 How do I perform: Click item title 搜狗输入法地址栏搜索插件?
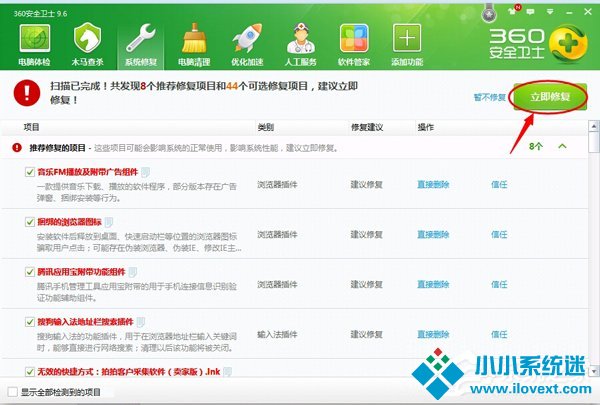(x=85, y=322)
